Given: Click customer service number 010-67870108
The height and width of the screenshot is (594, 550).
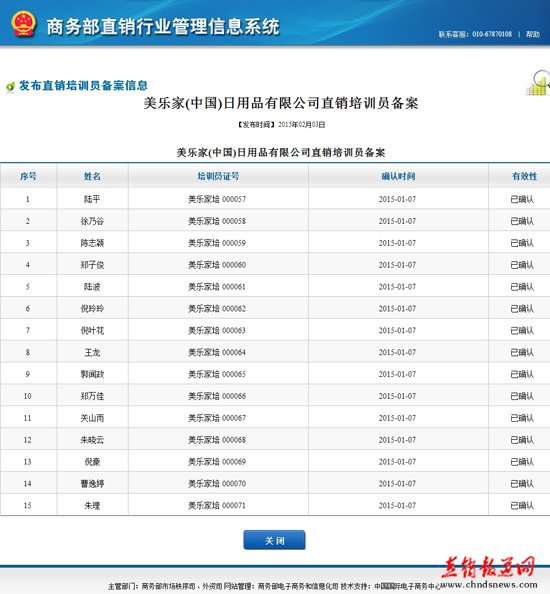Looking at the screenshot, I should tap(492, 34).
